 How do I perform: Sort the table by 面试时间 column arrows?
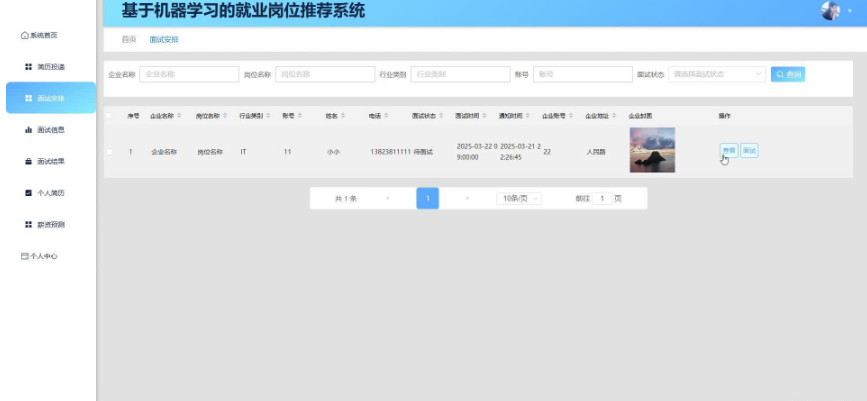pos(484,116)
